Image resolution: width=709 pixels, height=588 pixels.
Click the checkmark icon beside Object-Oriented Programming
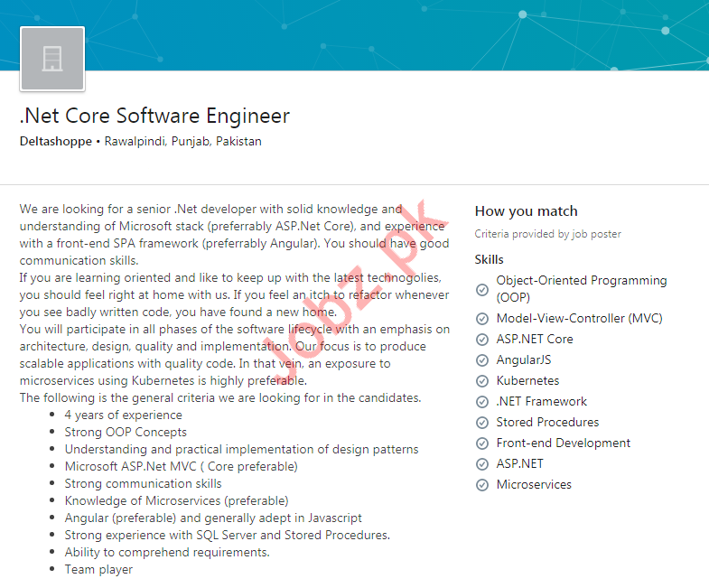point(482,289)
